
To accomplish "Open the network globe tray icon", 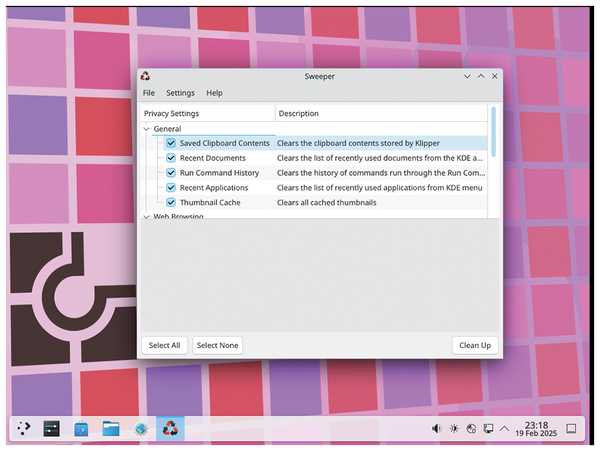I will click(x=471, y=428).
